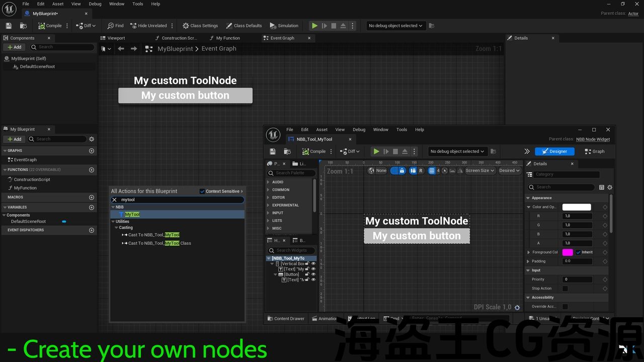Open Class Settings in the toolbar
The width and height of the screenshot is (644, 362).
pyautogui.click(x=200, y=26)
